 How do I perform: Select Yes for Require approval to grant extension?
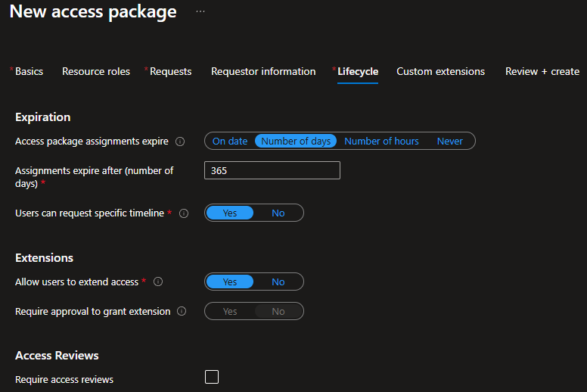coord(230,312)
